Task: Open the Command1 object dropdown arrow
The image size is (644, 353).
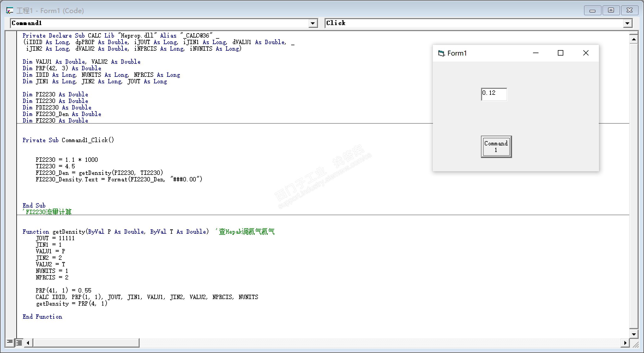Action: [x=313, y=23]
